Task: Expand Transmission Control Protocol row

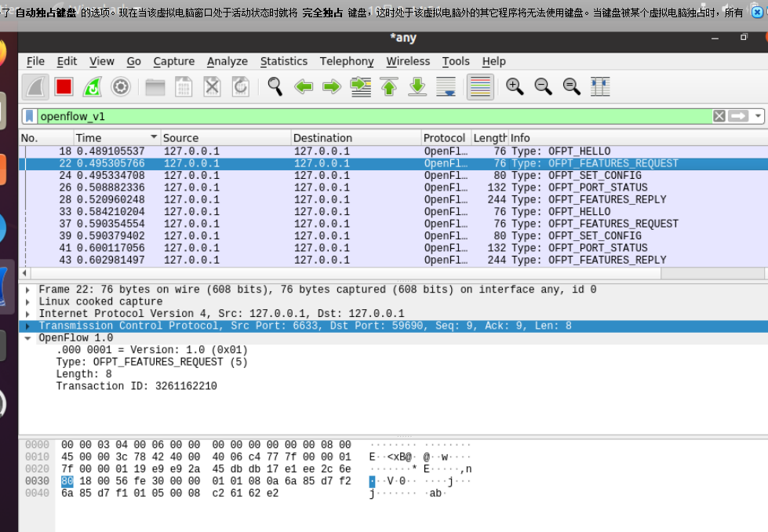Action: 28,326
